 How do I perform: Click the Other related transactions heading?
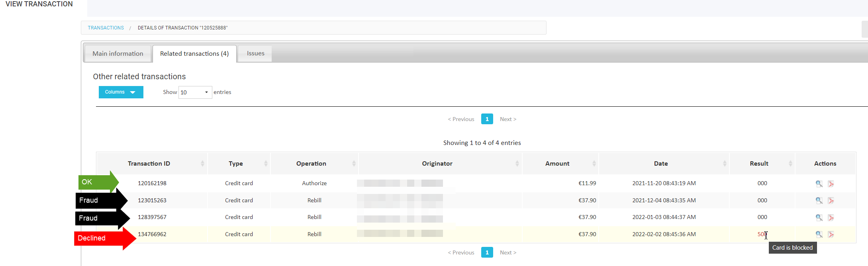tap(139, 76)
